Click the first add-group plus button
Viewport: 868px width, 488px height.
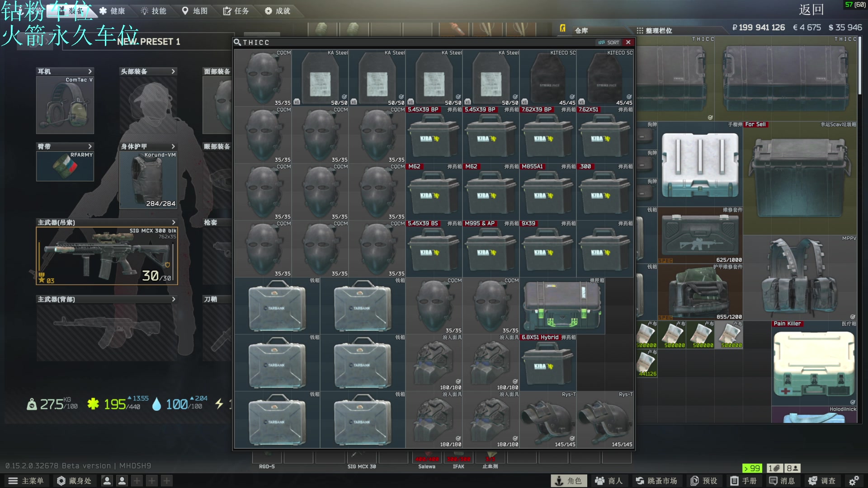point(137,481)
